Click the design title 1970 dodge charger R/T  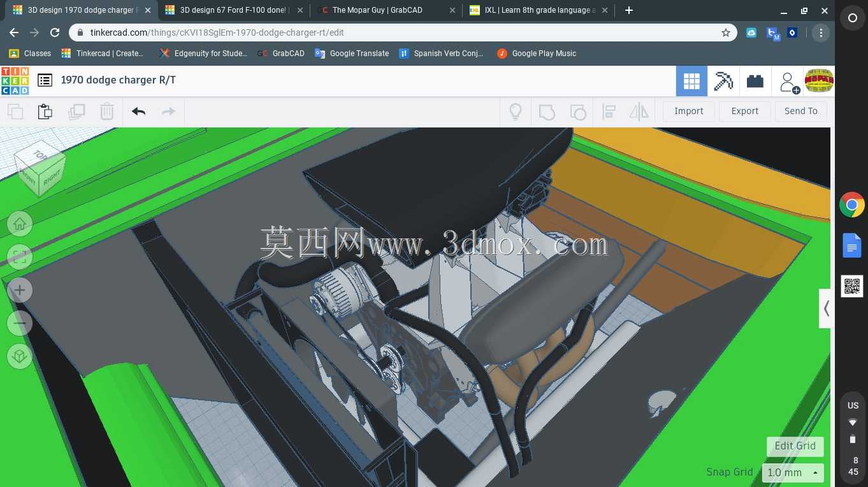(x=119, y=80)
